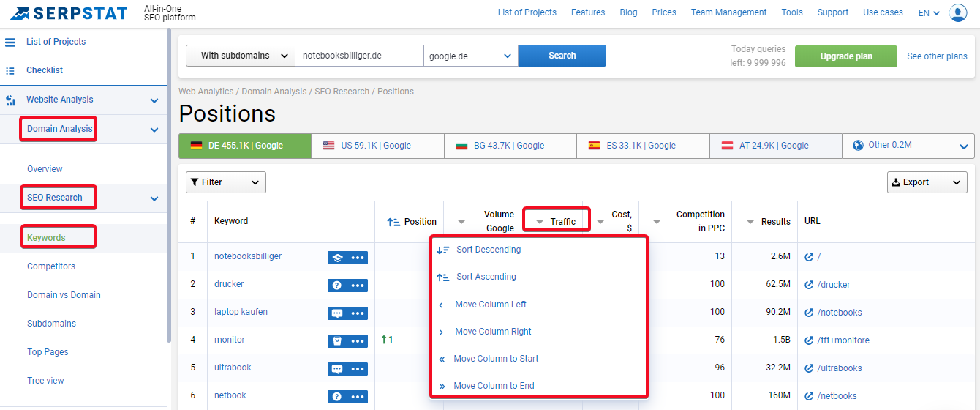Open the google.de search engine dropdown
This screenshot has height=410, width=980.
click(471, 56)
